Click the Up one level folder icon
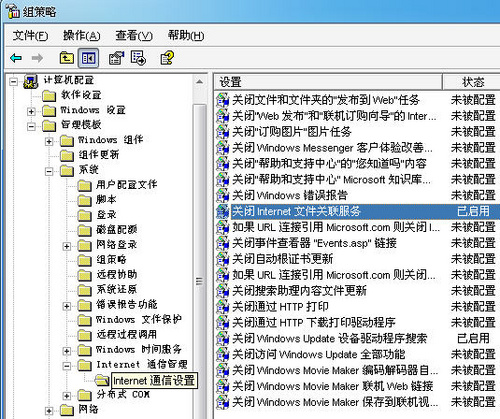Viewport: 500px width, 419px height. click(x=67, y=58)
